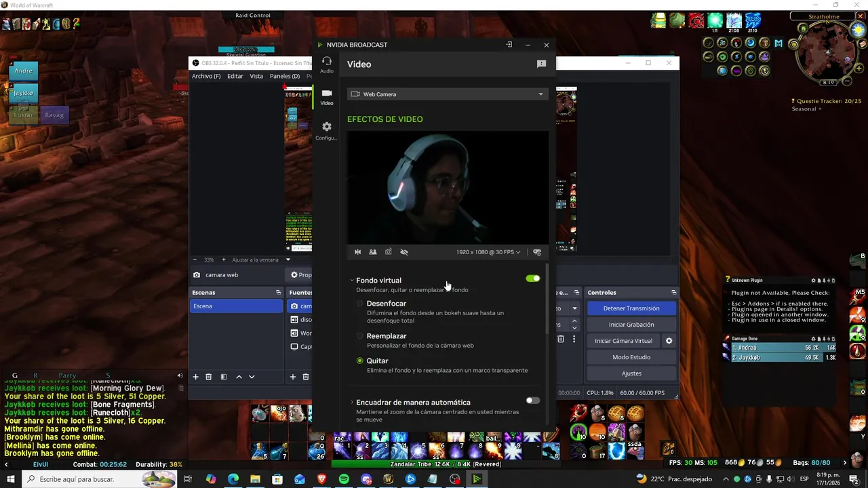Select the Desenfocar radio option
The image size is (868, 488).
[x=360, y=304]
